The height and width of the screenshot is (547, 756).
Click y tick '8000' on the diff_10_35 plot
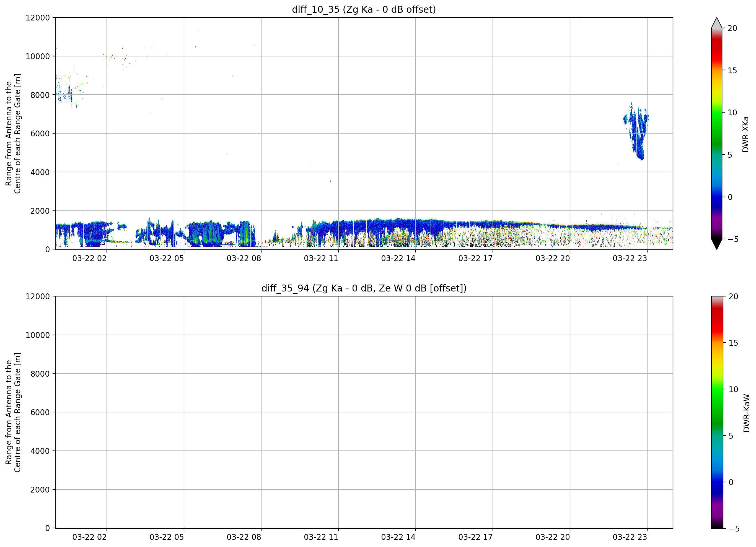click(40, 95)
